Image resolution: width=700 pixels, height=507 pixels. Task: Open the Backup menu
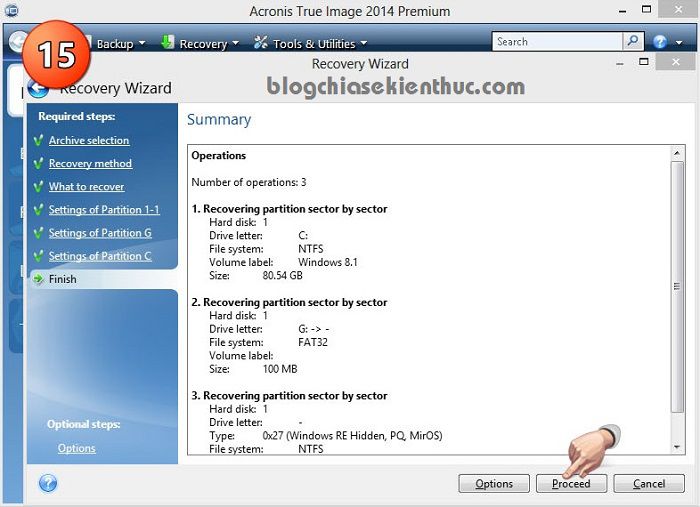pos(115,44)
